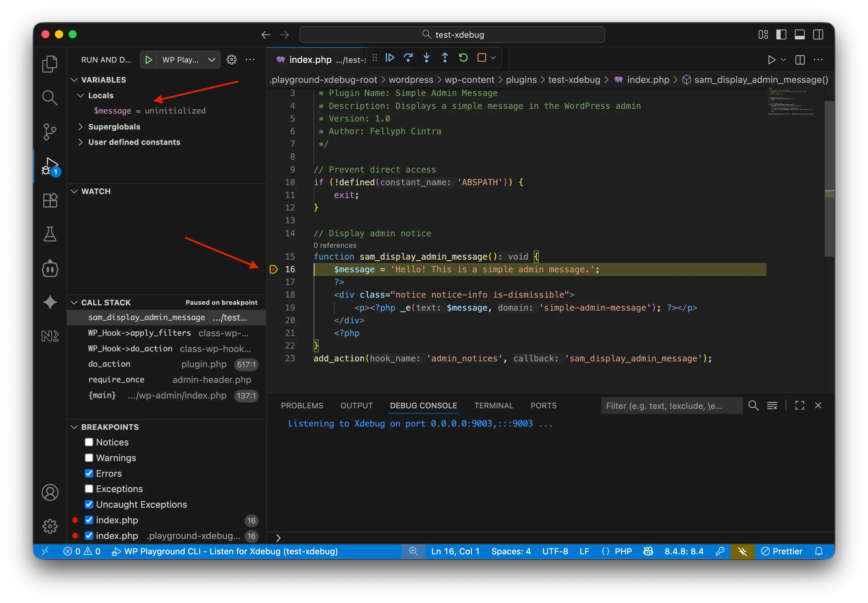Open the Extensions view
The height and width of the screenshot is (603, 868).
(50, 200)
